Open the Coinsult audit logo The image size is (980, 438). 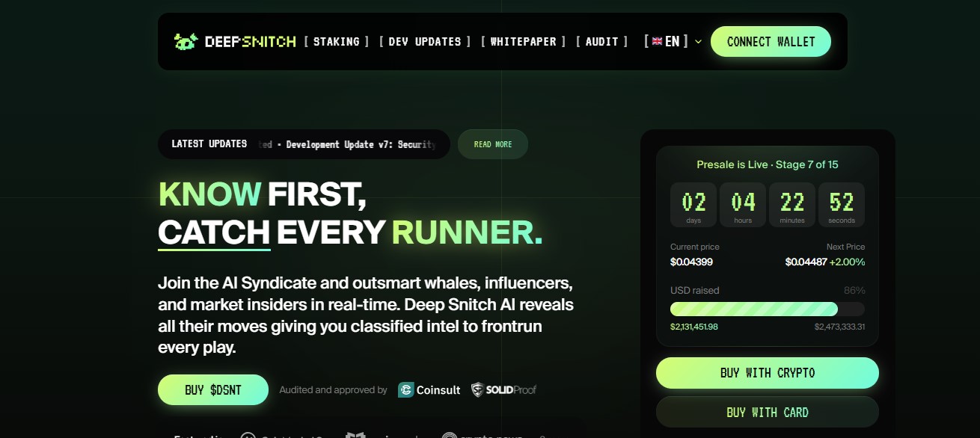click(x=429, y=389)
